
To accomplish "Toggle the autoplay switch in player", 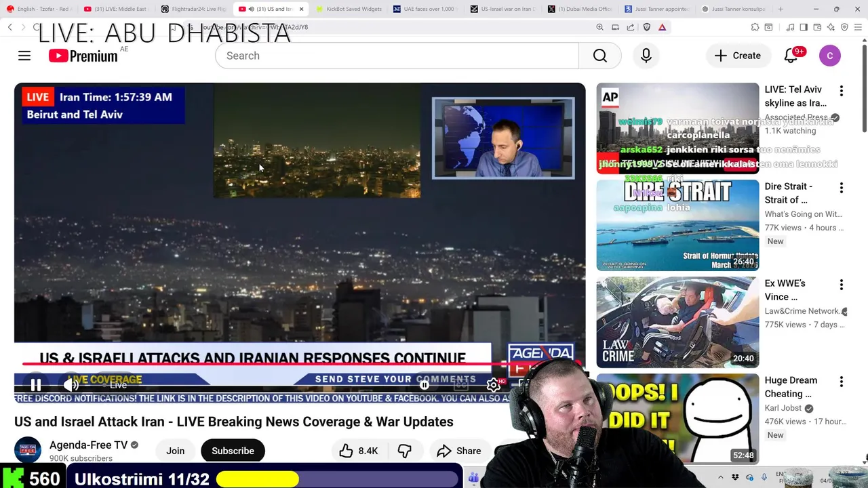I will (424, 385).
